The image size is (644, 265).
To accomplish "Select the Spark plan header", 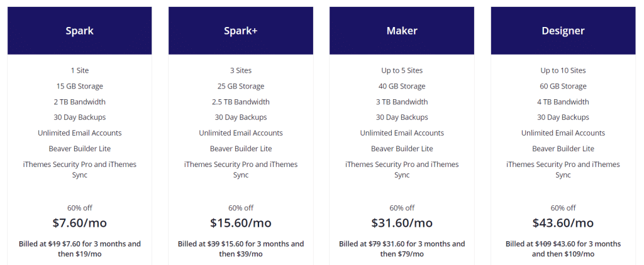I will pyautogui.click(x=80, y=31).
